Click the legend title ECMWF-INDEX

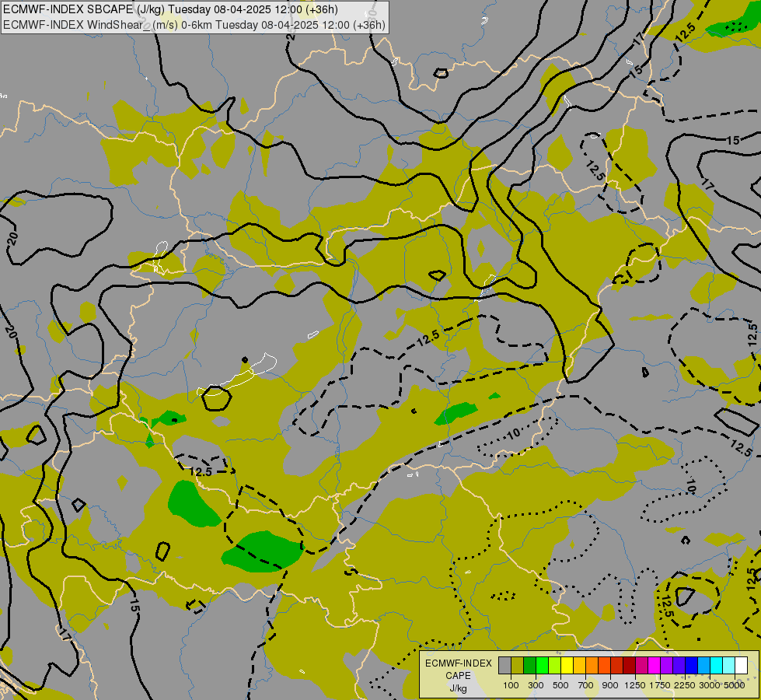pyautogui.click(x=459, y=663)
